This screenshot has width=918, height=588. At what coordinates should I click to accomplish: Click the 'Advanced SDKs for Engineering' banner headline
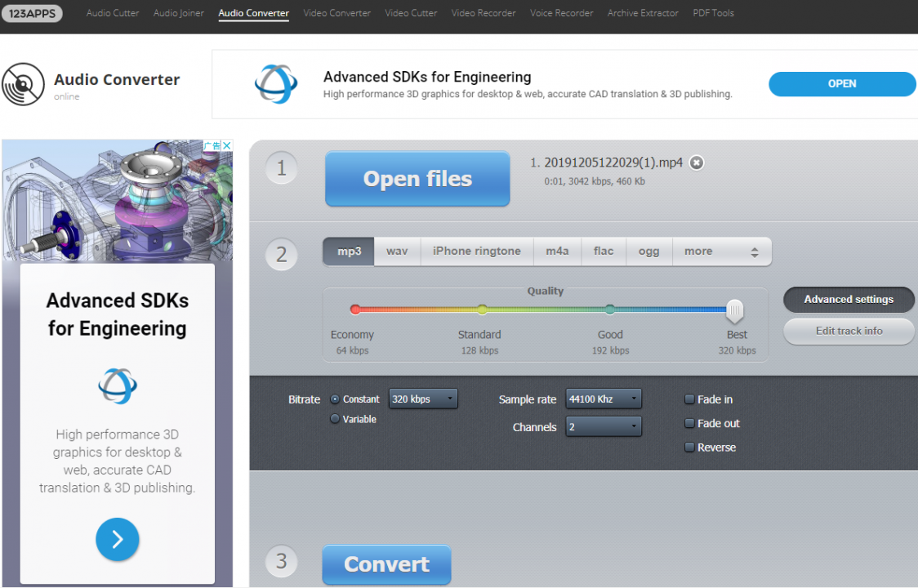coord(427,77)
